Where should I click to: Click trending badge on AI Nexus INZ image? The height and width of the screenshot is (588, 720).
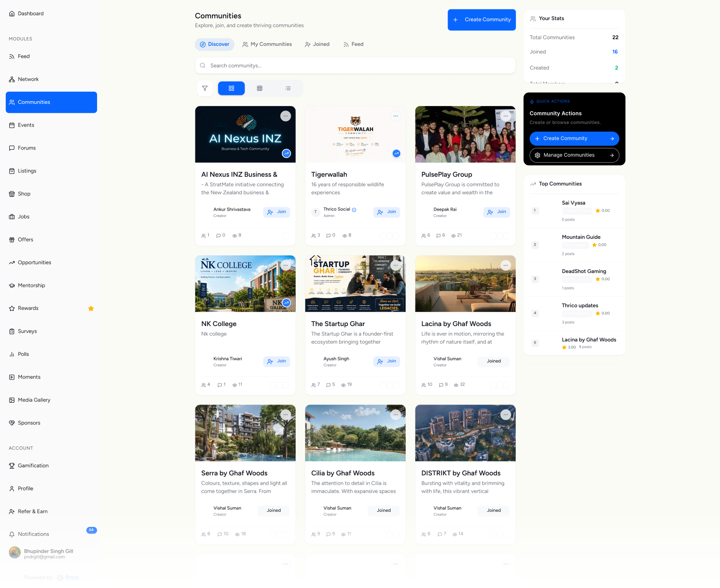point(286,153)
